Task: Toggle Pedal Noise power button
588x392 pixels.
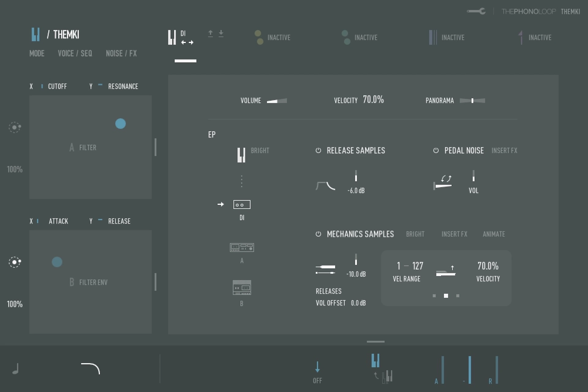Action: point(436,150)
